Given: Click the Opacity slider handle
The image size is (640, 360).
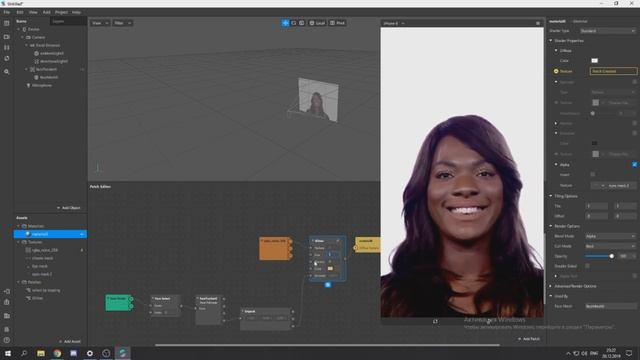Looking at the screenshot, I should [611, 256].
